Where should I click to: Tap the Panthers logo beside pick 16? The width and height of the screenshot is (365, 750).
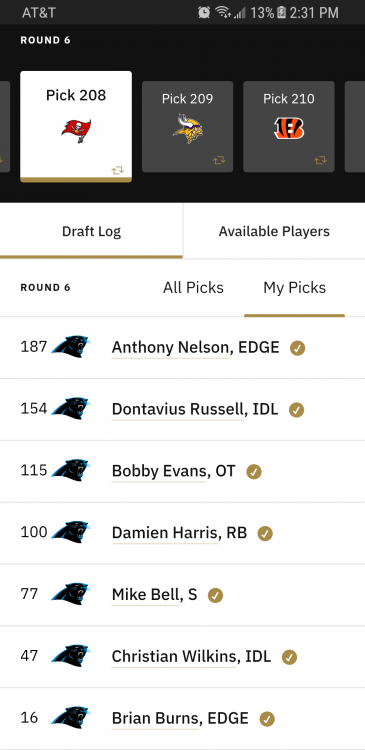(71, 718)
